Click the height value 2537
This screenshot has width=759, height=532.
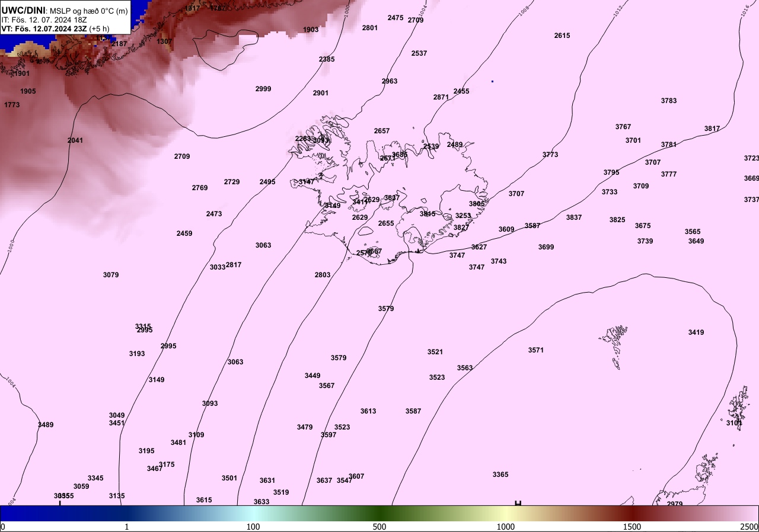419,53
